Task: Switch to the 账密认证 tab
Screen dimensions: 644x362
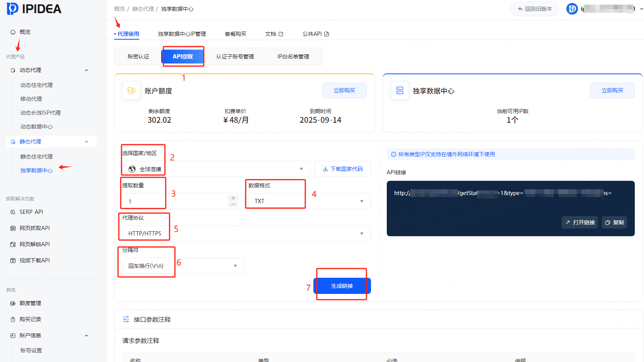Action: pyautogui.click(x=138, y=57)
